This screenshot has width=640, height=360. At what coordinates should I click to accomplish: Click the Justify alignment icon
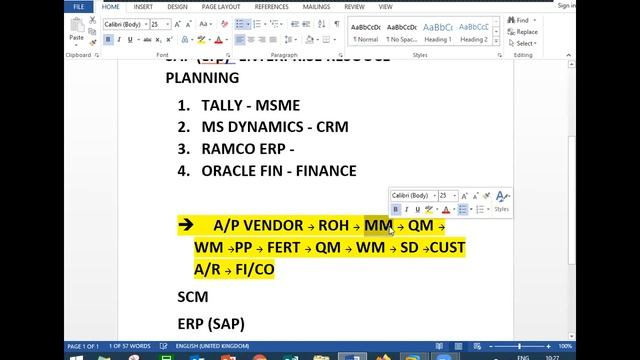point(273,40)
